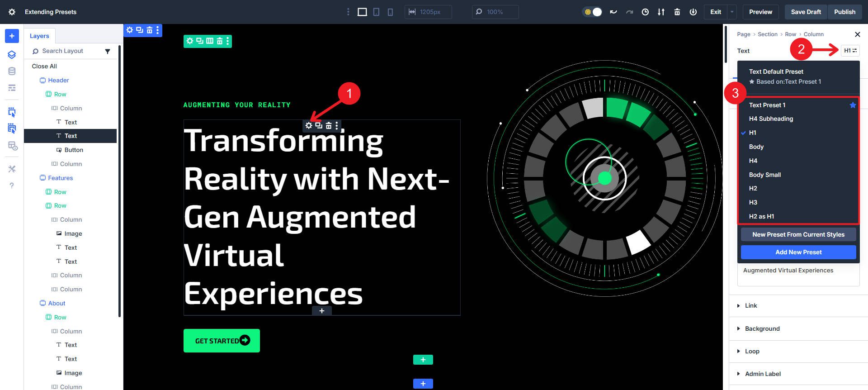Select the H2 as H1 preset
This screenshot has height=390, width=868.
click(761, 216)
